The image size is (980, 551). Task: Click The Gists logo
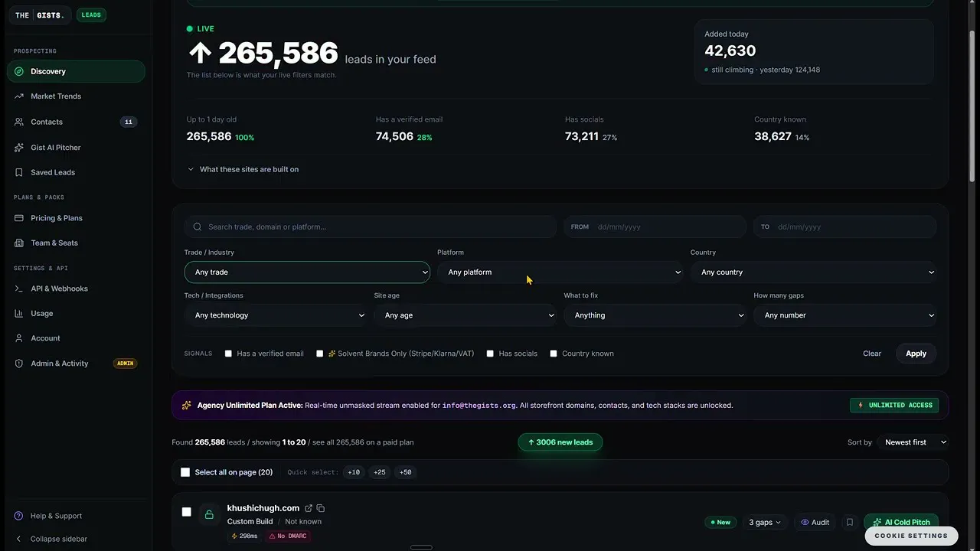point(40,15)
